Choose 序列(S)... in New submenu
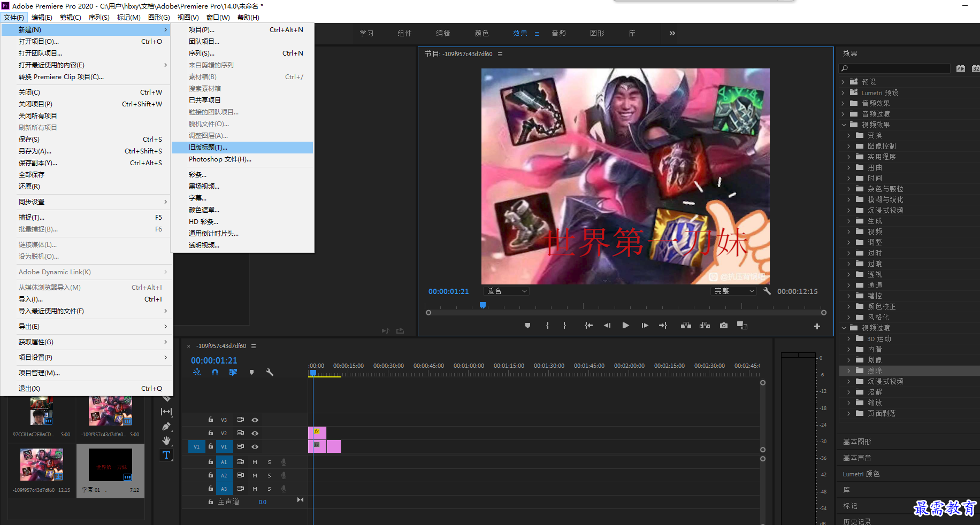The image size is (980, 525). (x=242, y=53)
